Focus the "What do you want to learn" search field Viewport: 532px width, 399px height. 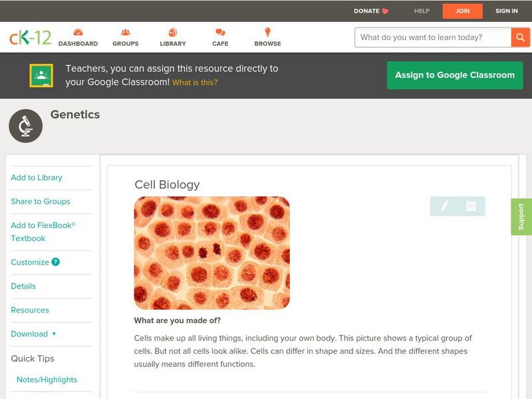[433, 37]
